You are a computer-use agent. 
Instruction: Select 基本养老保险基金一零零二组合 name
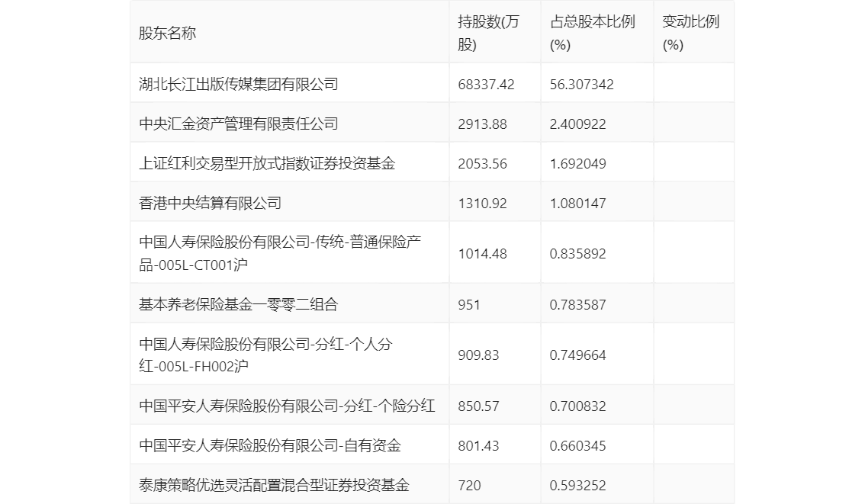238,303
